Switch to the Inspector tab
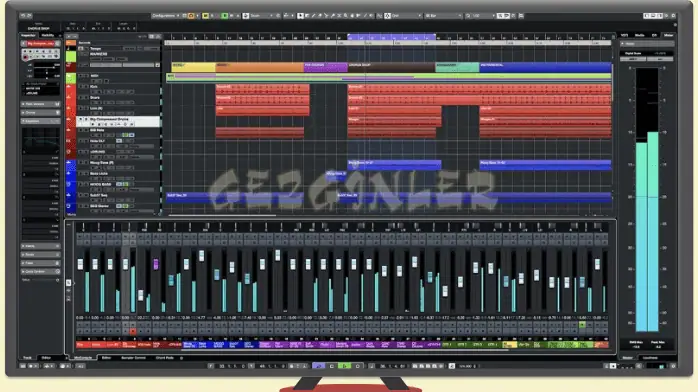Viewport: 698px width, 392px height. pos(28,36)
